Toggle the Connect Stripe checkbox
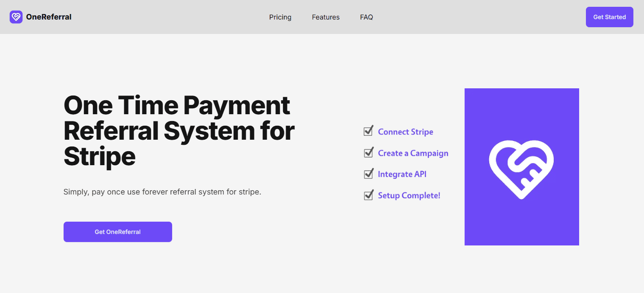Image resolution: width=644 pixels, height=293 pixels. [368, 131]
